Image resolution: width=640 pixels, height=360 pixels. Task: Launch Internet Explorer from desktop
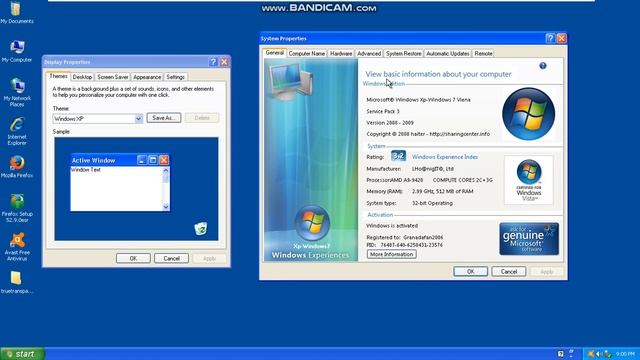click(x=17, y=131)
